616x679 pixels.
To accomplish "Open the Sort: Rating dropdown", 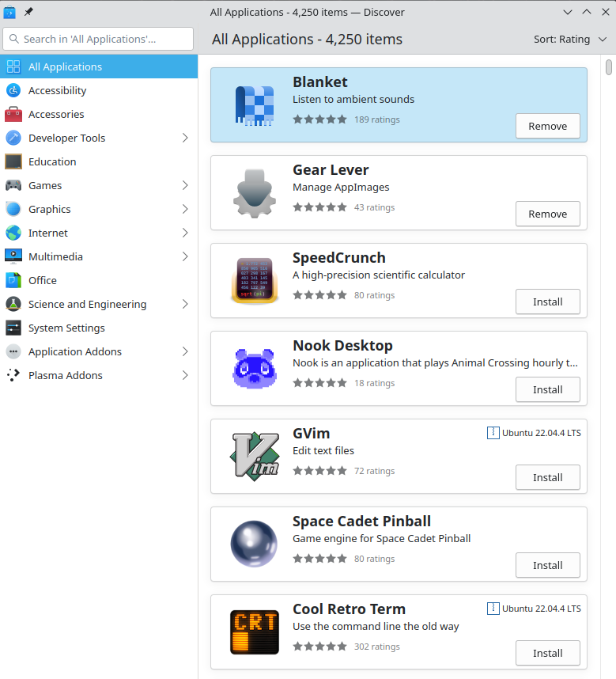I will pyautogui.click(x=570, y=39).
